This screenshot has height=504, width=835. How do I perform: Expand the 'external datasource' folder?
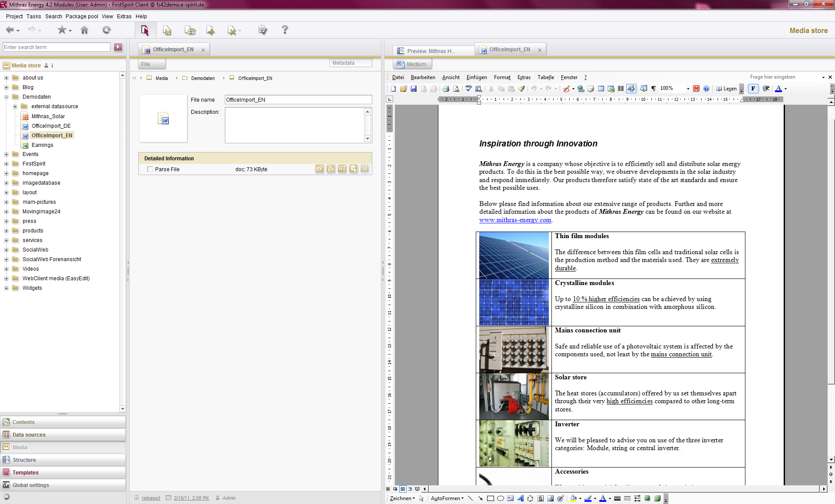(15, 106)
